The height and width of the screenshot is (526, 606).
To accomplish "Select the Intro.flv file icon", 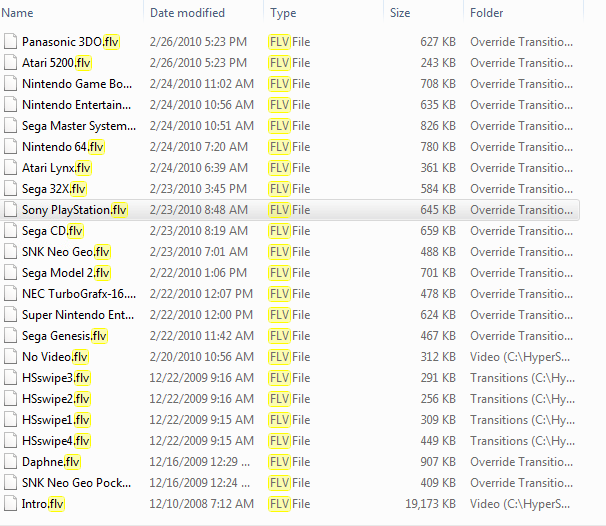I will point(11,504).
